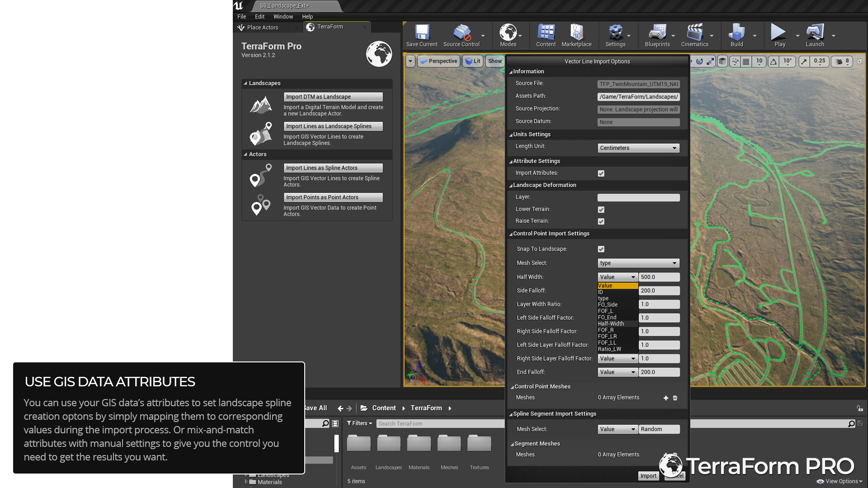Select the viewport rotate transform tool
The image size is (868, 488).
[699, 61]
